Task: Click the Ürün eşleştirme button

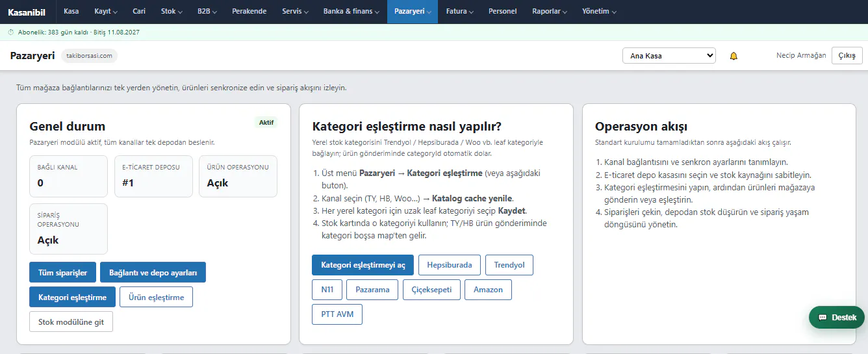Action: coord(156,297)
